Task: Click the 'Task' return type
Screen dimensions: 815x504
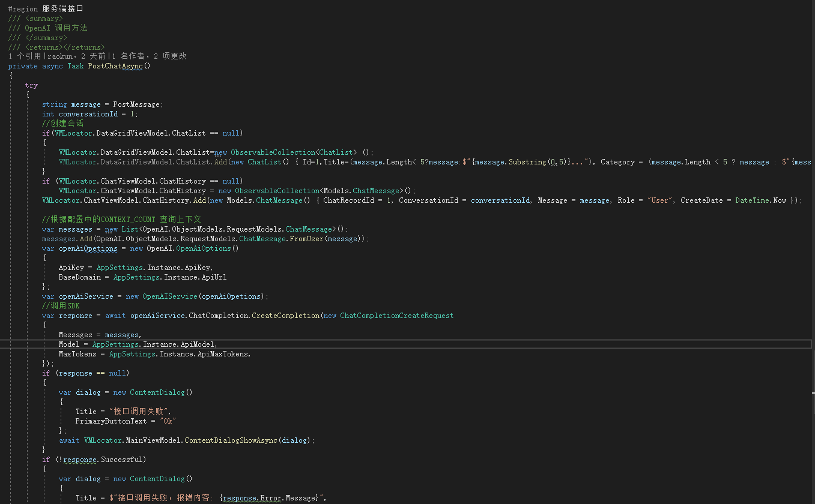Action: point(75,66)
